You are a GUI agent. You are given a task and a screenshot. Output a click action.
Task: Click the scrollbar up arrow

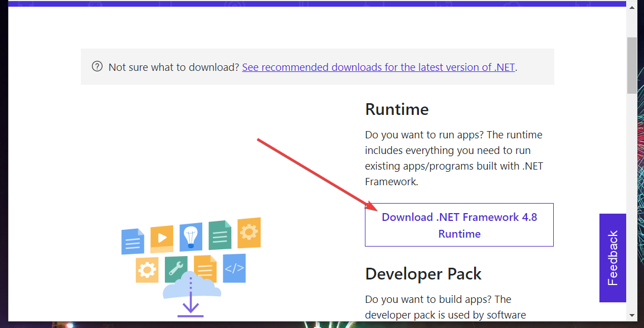(632, 7)
